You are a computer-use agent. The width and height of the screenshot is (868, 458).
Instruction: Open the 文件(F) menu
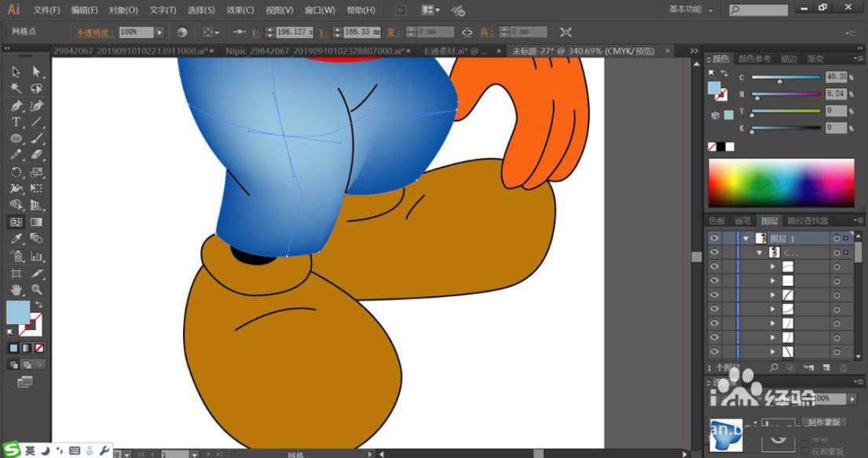[x=47, y=10]
